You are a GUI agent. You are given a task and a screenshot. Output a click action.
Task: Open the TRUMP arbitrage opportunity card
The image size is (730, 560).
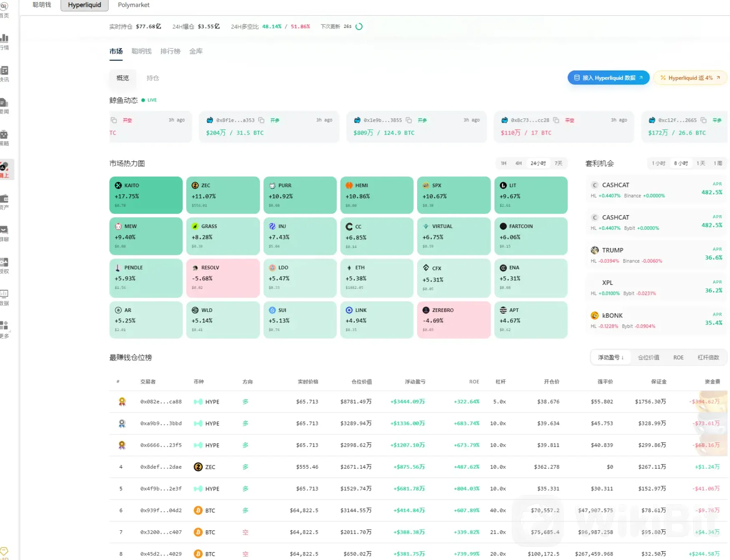point(656,255)
